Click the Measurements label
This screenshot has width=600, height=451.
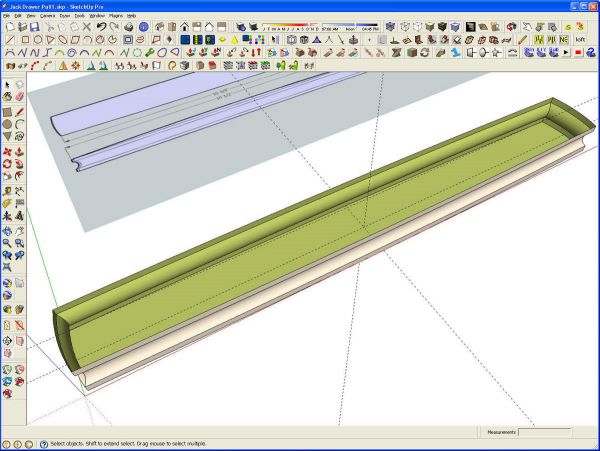coord(502,432)
